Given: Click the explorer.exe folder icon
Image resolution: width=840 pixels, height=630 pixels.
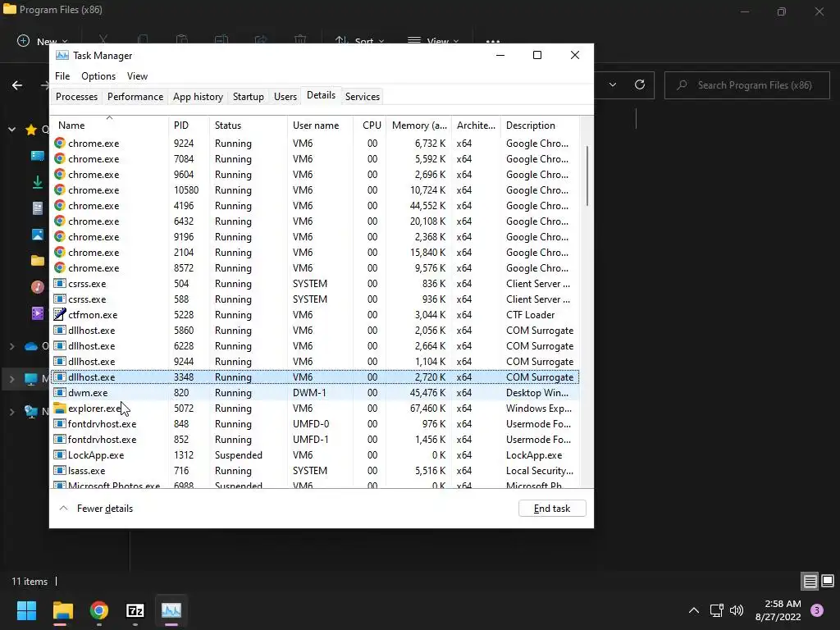Looking at the screenshot, I should click(x=59, y=409).
